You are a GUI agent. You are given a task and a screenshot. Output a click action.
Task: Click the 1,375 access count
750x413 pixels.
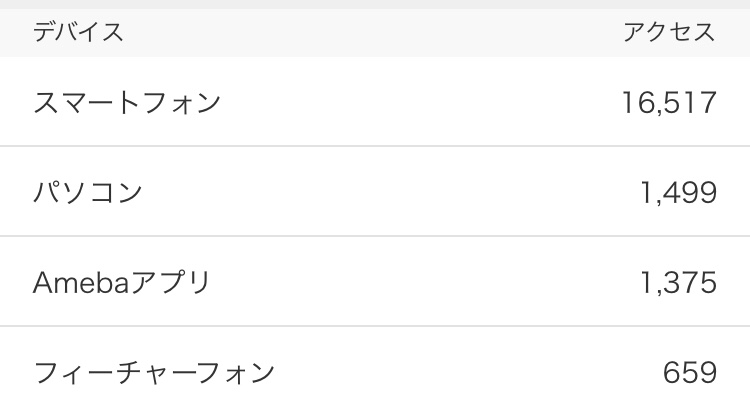tap(678, 283)
